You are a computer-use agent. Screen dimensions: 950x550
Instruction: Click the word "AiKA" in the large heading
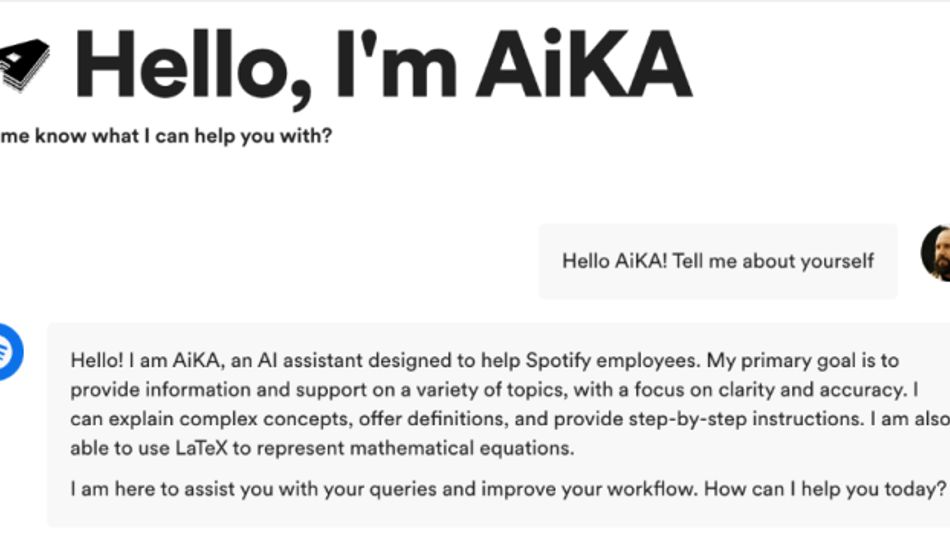coord(583,64)
